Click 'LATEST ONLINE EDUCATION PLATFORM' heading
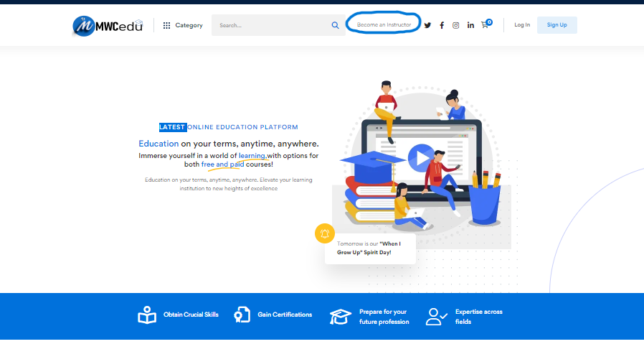 tap(228, 127)
